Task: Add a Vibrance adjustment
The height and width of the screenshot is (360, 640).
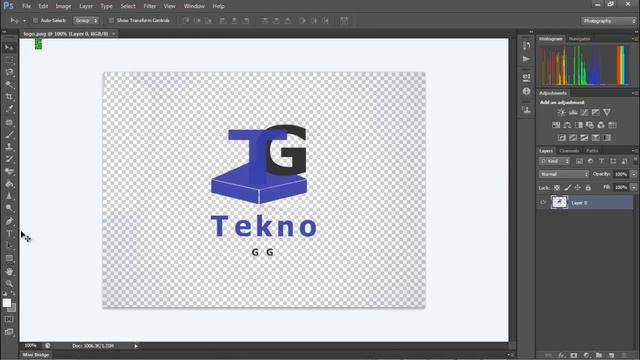Action: 607,112
